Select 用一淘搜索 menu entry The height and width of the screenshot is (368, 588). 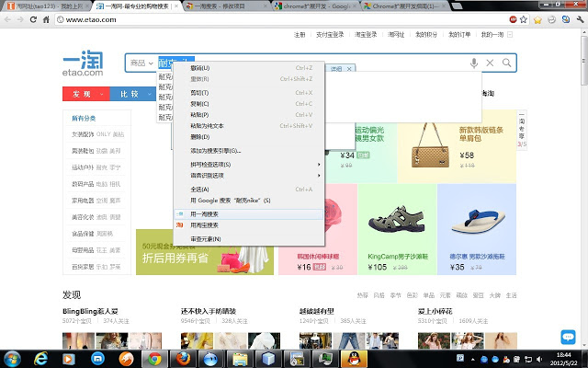coord(249,214)
